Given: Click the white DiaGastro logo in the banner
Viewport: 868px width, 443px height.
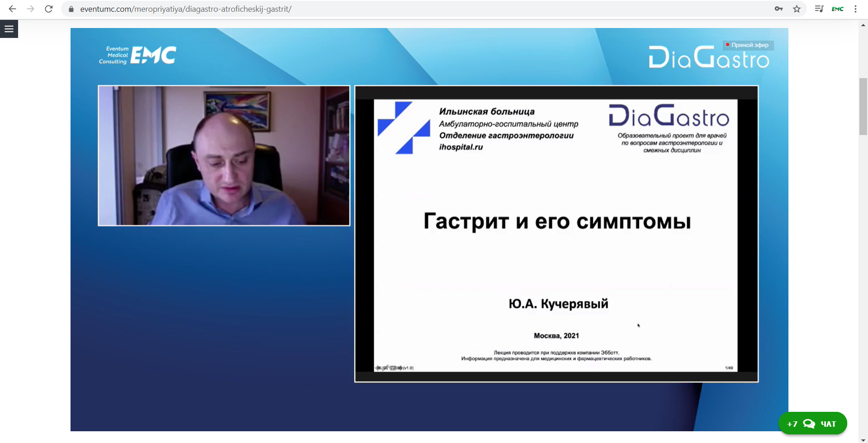Looking at the screenshot, I should [708, 58].
